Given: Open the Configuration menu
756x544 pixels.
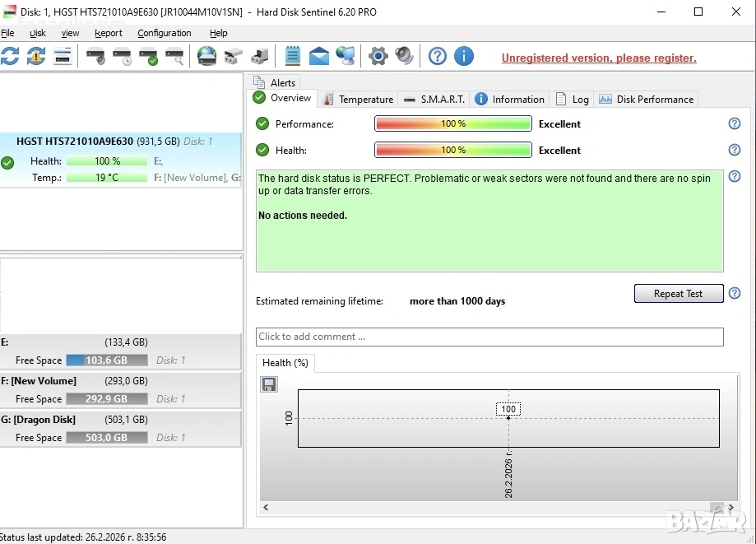Looking at the screenshot, I should pos(165,33).
